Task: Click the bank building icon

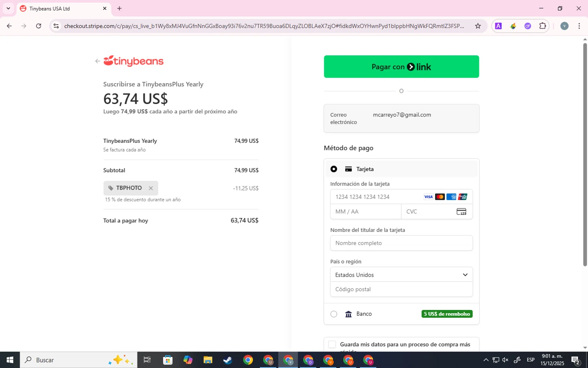Action: [x=348, y=314]
